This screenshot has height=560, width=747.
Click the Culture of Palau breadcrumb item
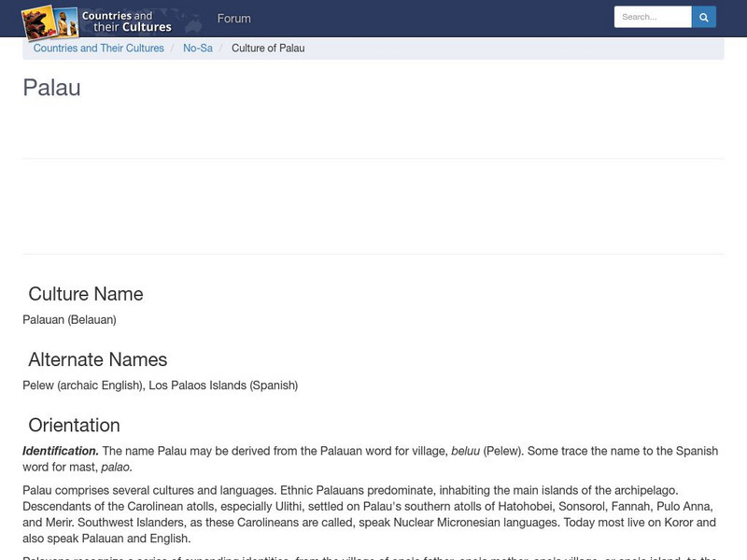[x=268, y=49]
